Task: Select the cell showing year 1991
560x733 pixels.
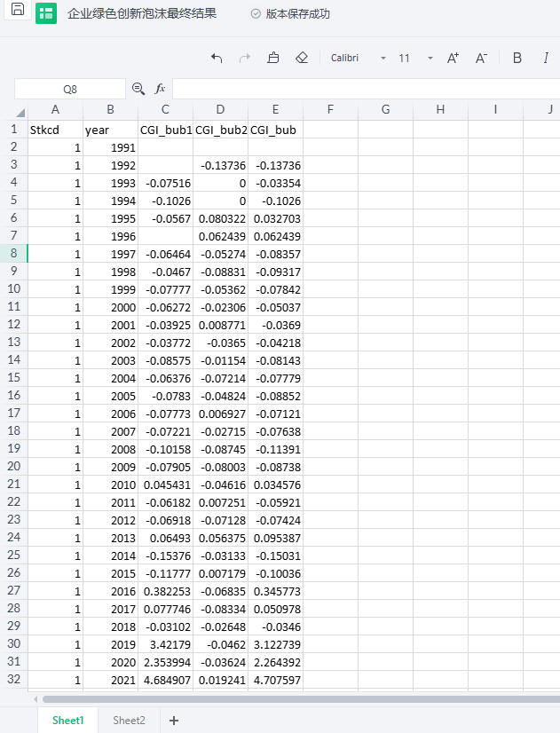Action: click(x=110, y=147)
